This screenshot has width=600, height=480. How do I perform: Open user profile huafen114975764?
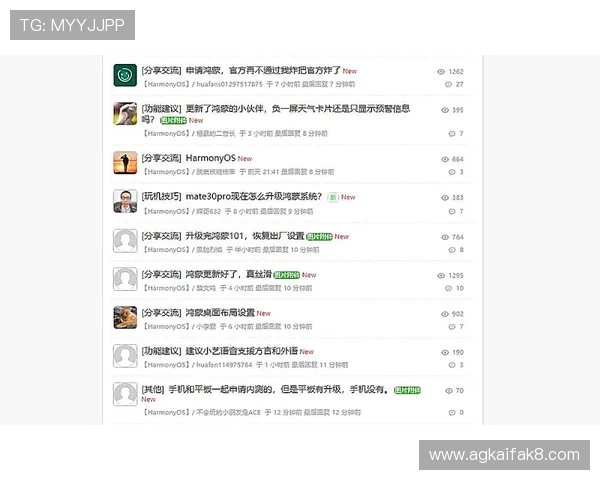click(x=224, y=365)
